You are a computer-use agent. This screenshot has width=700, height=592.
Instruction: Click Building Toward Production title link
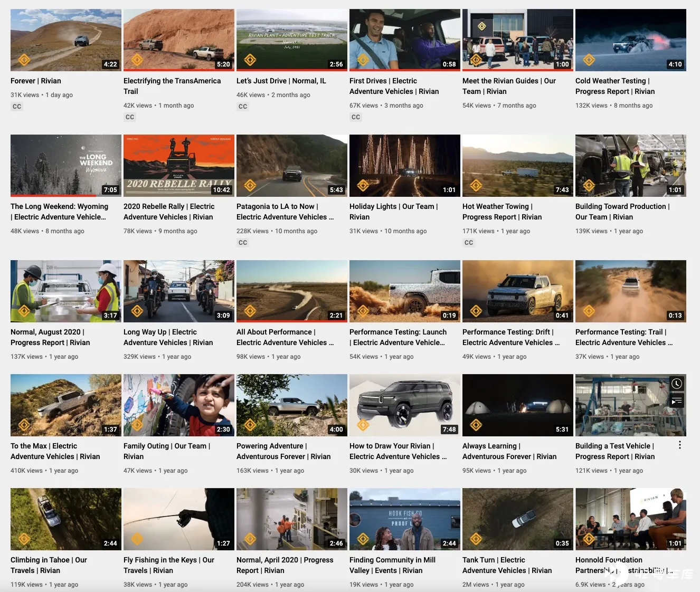coord(622,212)
